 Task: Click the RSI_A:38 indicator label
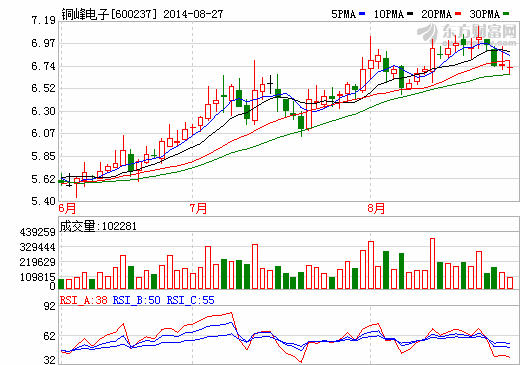84,300
